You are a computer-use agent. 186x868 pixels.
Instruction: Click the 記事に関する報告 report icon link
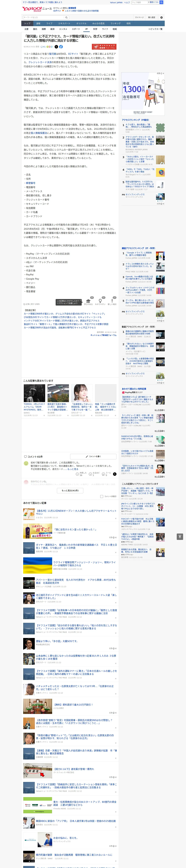32,304
